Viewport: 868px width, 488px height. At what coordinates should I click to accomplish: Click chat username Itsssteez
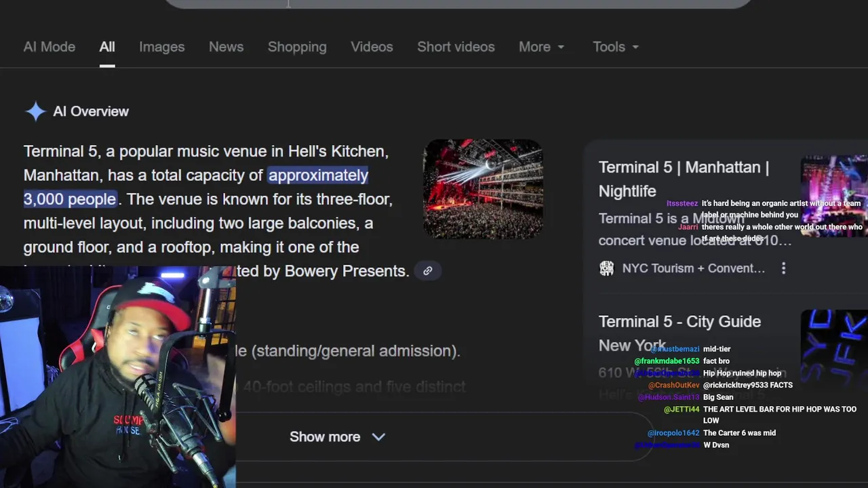pos(682,203)
